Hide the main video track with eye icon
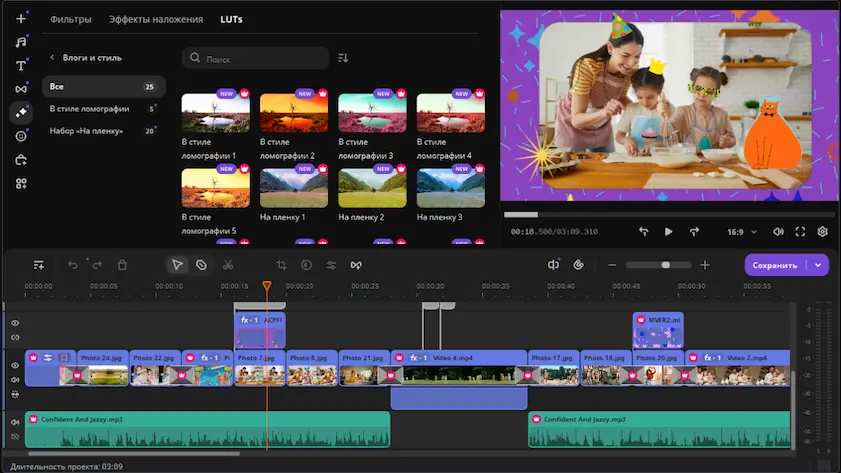The height and width of the screenshot is (473, 841). point(15,366)
